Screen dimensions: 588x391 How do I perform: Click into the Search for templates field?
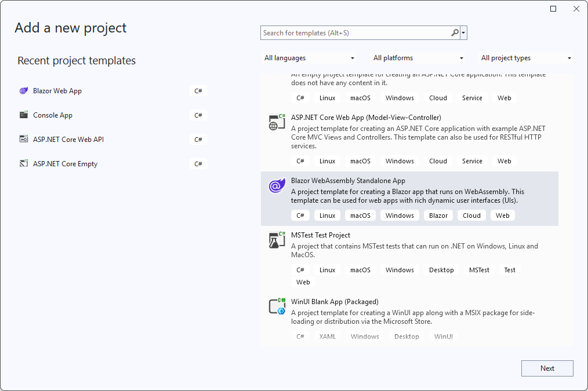[354, 32]
